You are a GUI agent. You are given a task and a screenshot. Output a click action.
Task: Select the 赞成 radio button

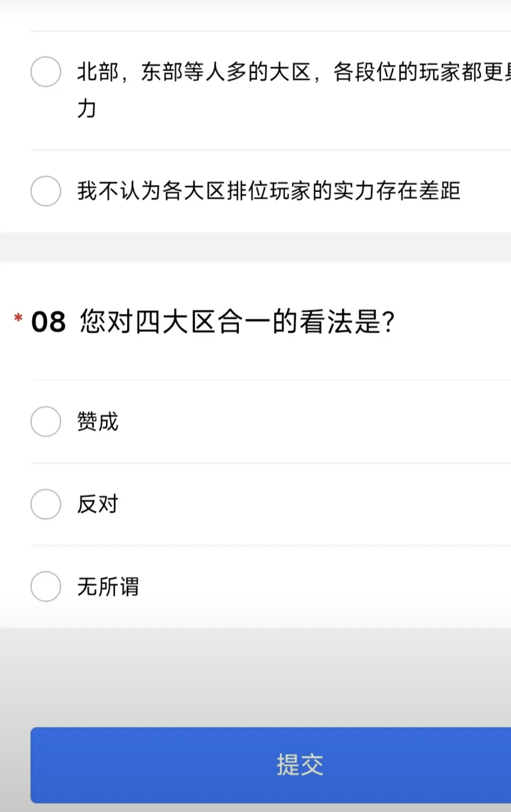[x=46, y=421]
